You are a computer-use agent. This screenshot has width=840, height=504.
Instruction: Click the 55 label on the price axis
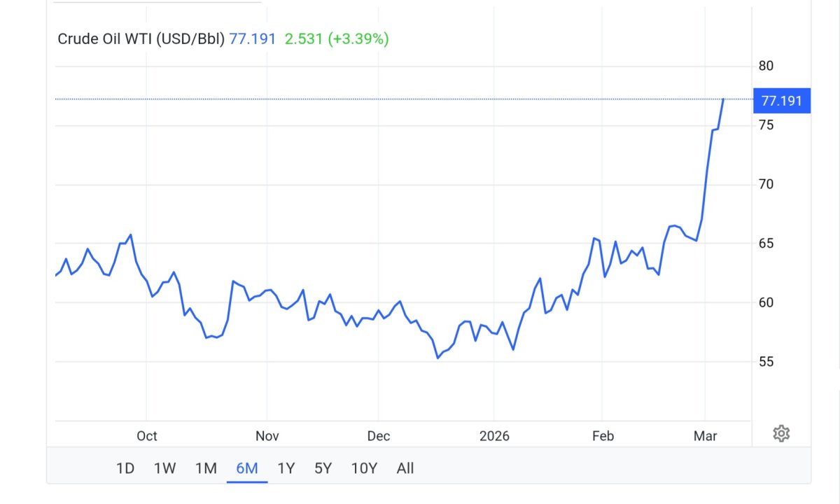(x=766, y=361)
